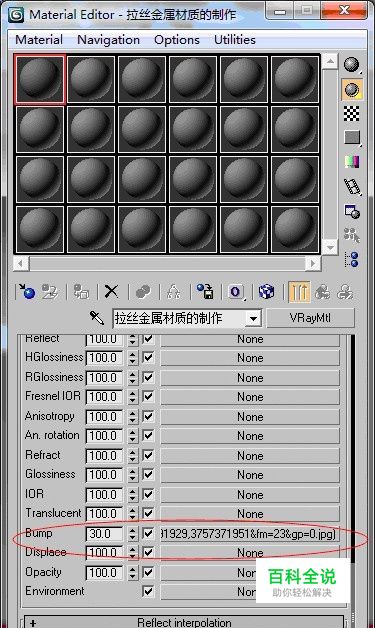
Task: Uncheck the Fresnel IOR map checkbox
Action: click(x=148, y=396)
